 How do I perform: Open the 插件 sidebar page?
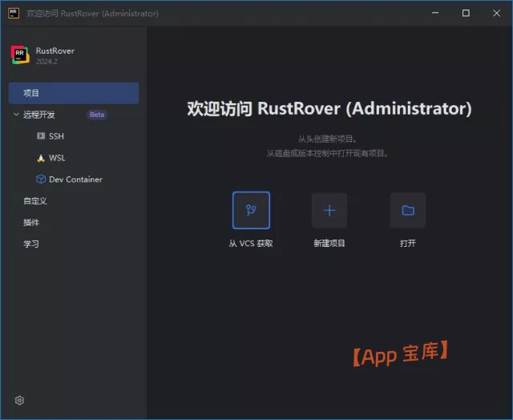pyautogui.click(x=31, y=223)
